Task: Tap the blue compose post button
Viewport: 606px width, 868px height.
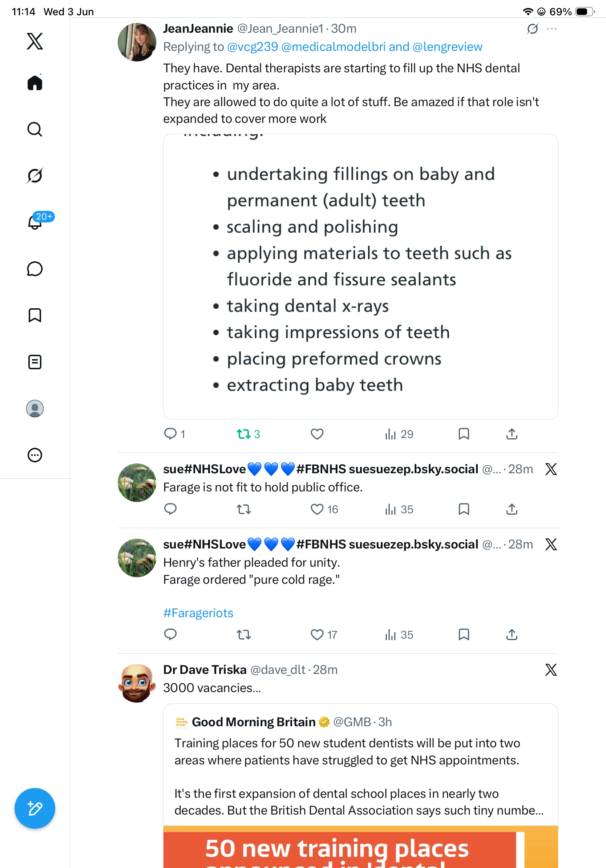Action: 35,808
